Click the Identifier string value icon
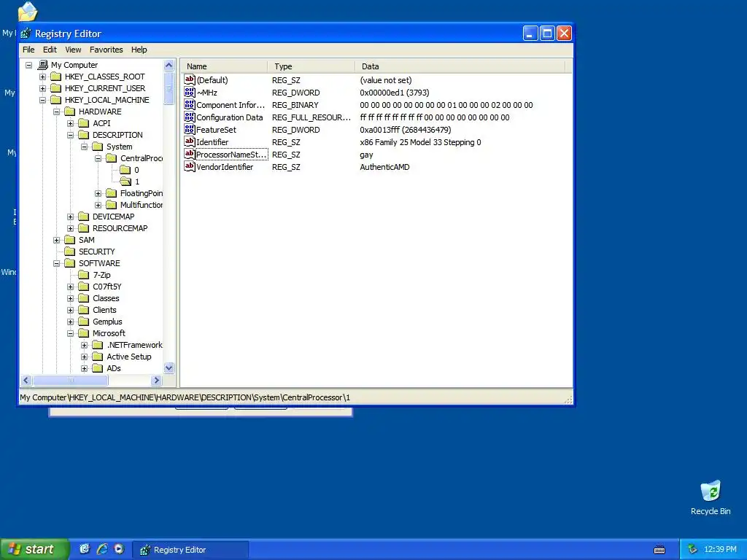Viewport: 747px width, 560px height. (x=190, y=142)
